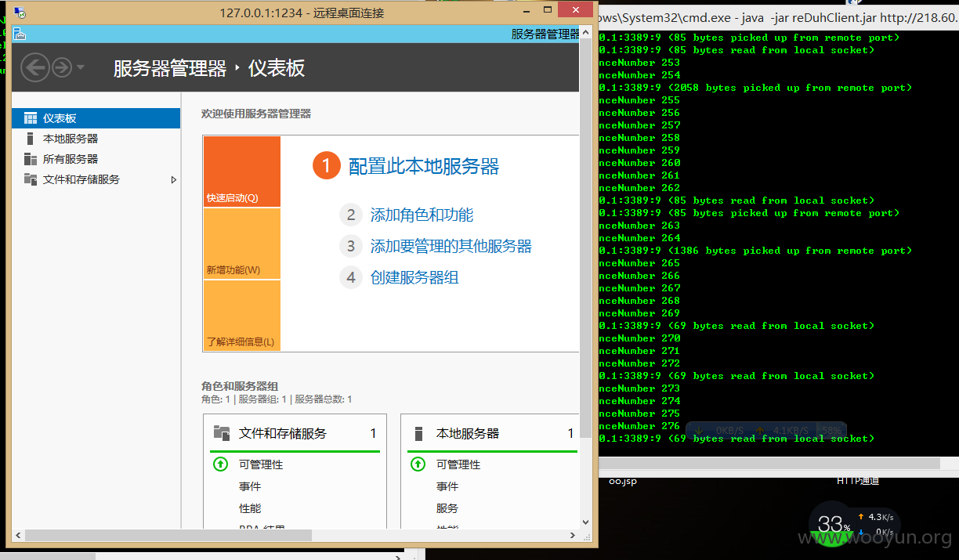Click the 添加要管理的其他服务器 link
This screenshot has width=959, height=560.
coord(451,246)
